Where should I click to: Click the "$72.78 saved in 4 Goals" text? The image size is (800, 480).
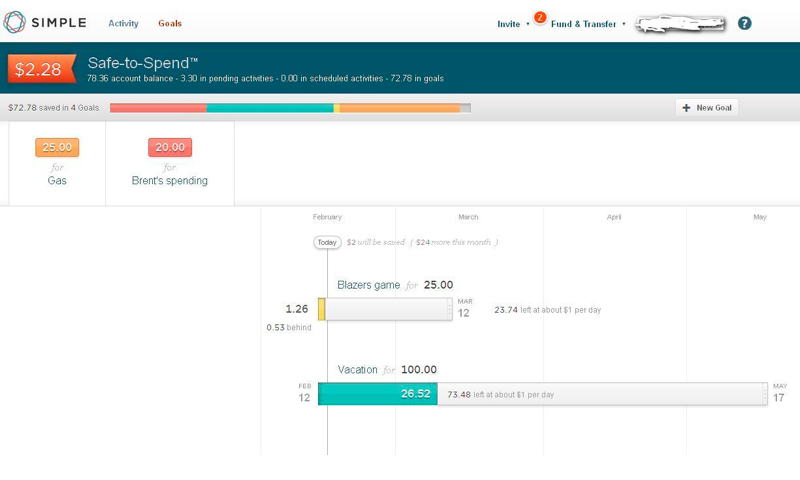coord(54,108)
